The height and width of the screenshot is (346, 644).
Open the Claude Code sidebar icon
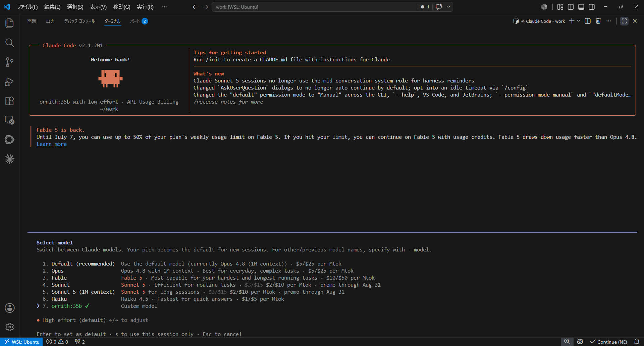click(x=10, y=159)
